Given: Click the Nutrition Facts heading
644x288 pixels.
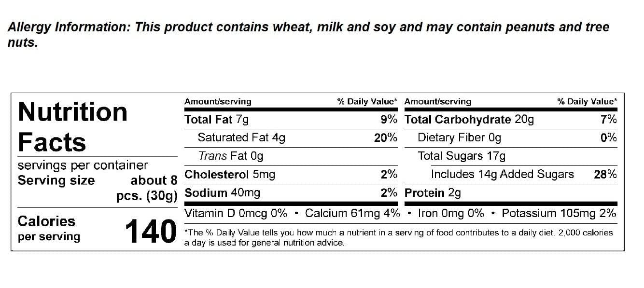Looking at the screenshot, I should point(72,127).
